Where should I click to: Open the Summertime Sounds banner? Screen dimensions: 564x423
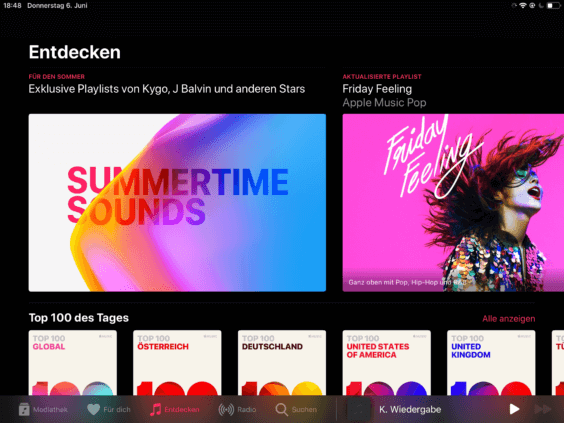pos(177,203)
